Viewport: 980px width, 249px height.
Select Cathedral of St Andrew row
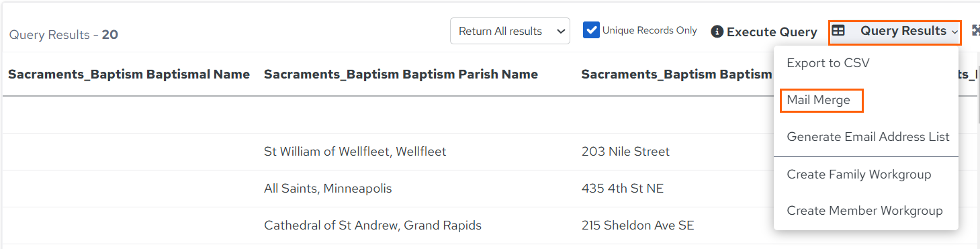pos(373,226)
